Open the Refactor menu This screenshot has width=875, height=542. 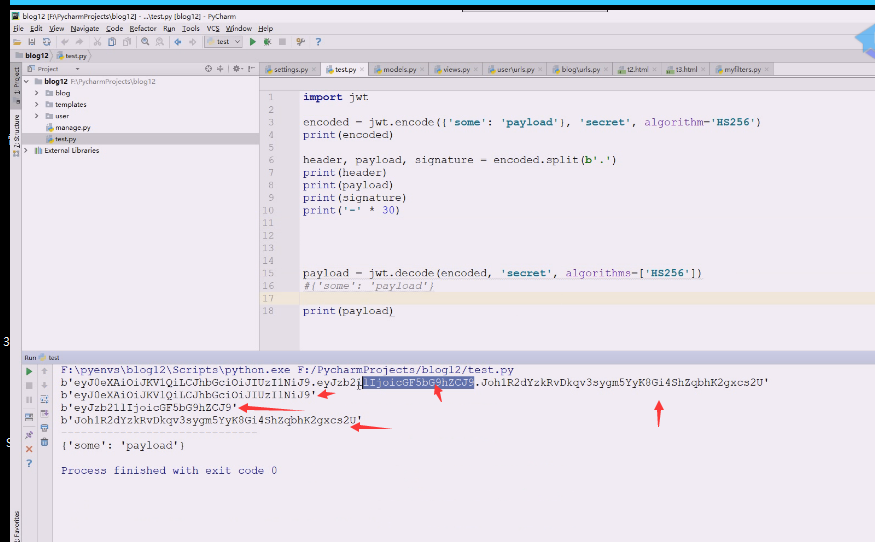coord(143,28)
